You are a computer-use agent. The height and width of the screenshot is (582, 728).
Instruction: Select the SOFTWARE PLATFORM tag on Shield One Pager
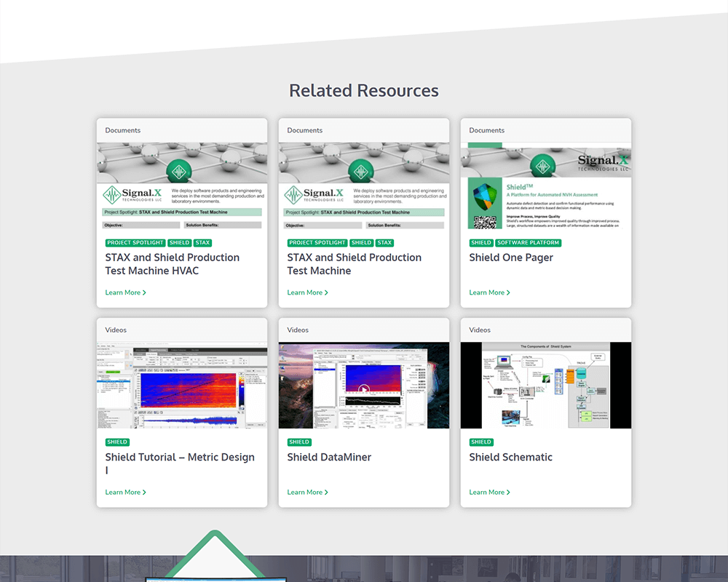click(528, 242)
